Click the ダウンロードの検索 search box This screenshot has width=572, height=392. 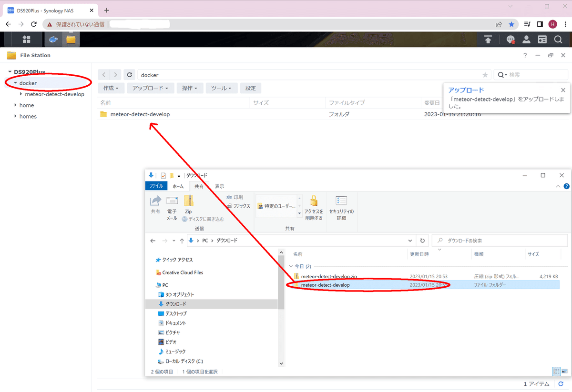coord(500,241)
